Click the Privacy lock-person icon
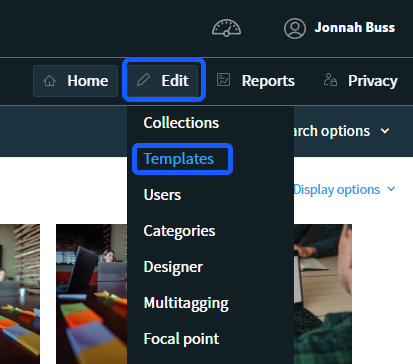413x364 pixels. click(x=330, y=80)
